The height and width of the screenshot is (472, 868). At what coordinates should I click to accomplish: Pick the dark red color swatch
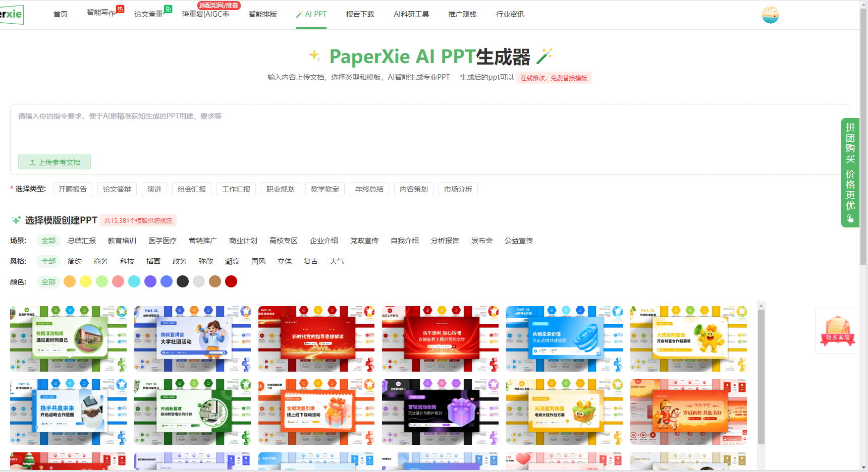[x=231, y=281]
